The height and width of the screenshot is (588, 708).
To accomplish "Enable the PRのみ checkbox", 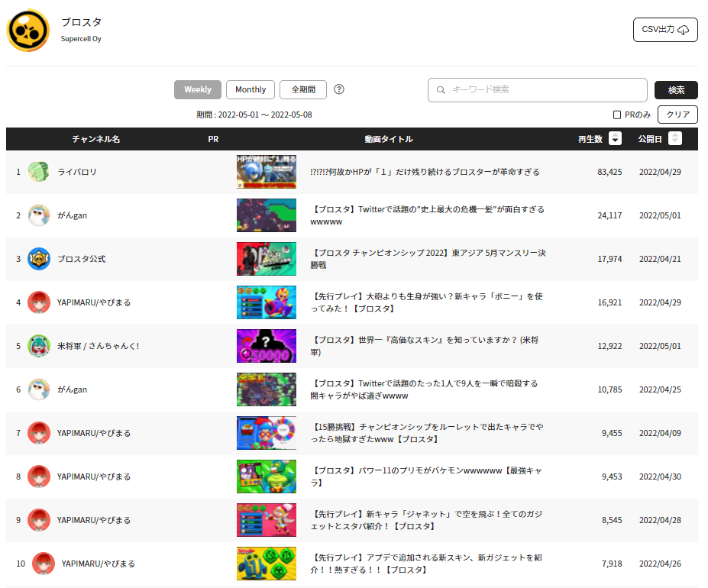I will pos(617,115).
